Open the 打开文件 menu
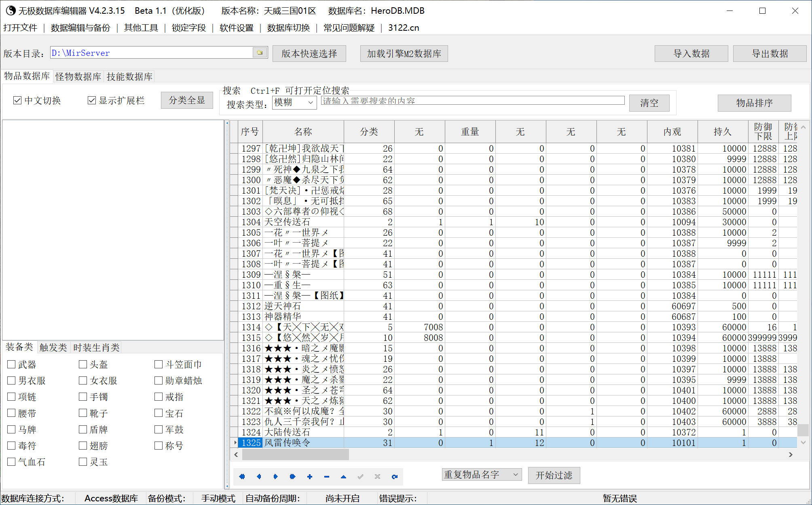 (20, 27)
